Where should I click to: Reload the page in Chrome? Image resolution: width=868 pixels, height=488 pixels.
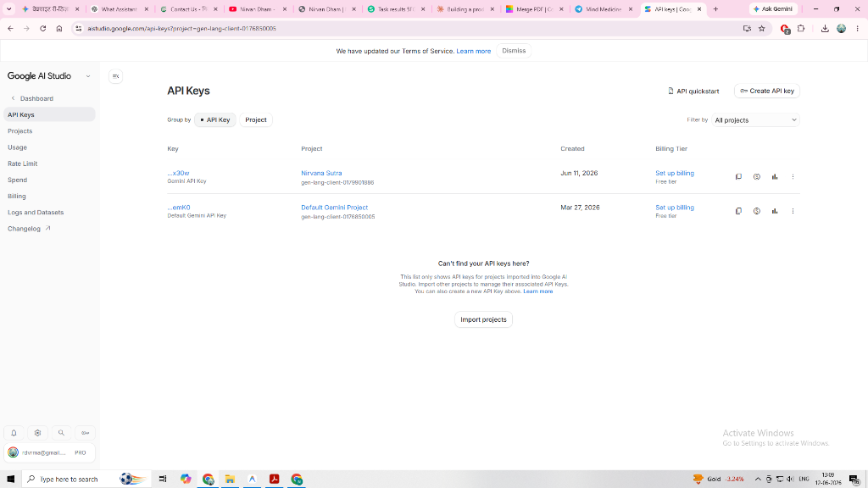pos(42,29)
